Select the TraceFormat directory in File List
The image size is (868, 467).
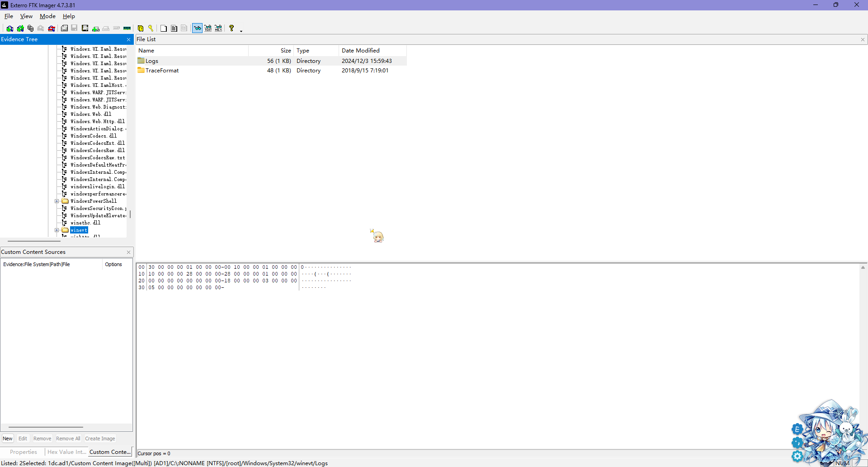[162, 71]
